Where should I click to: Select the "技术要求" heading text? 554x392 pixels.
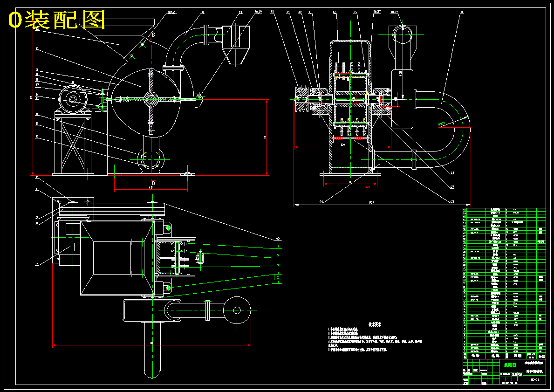coord(375,324)
